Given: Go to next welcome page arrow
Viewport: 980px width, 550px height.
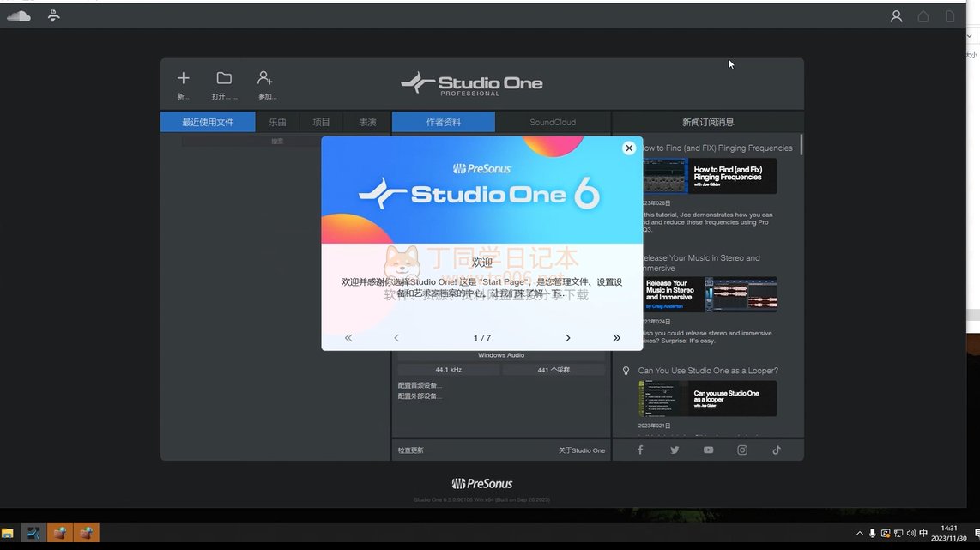Looking at the screenshot, I should (567, 338).
